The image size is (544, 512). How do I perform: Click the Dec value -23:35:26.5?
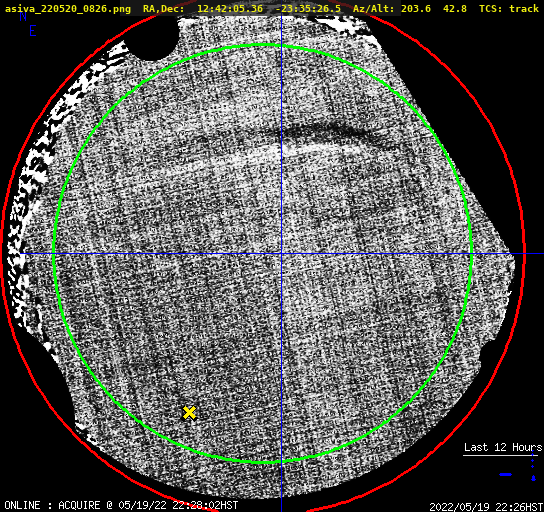pyautogui.click(x=308, y=9)
